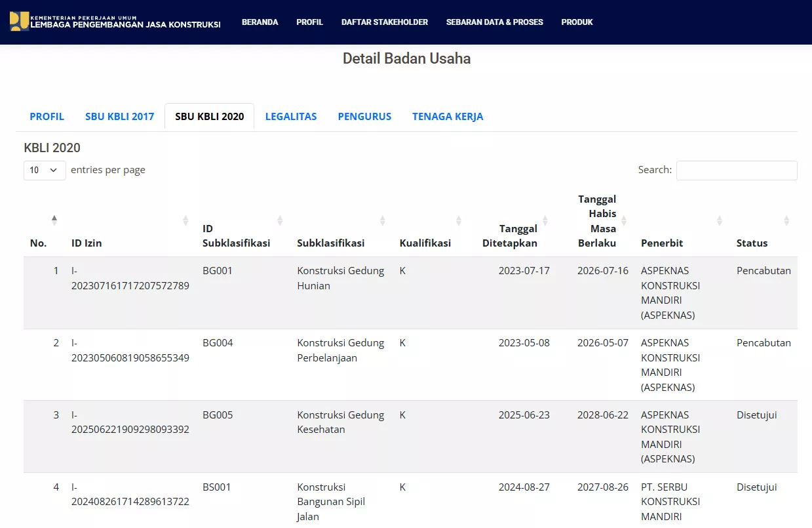
Task: Click subclassification code BG005
Action: tap(218, 415)
